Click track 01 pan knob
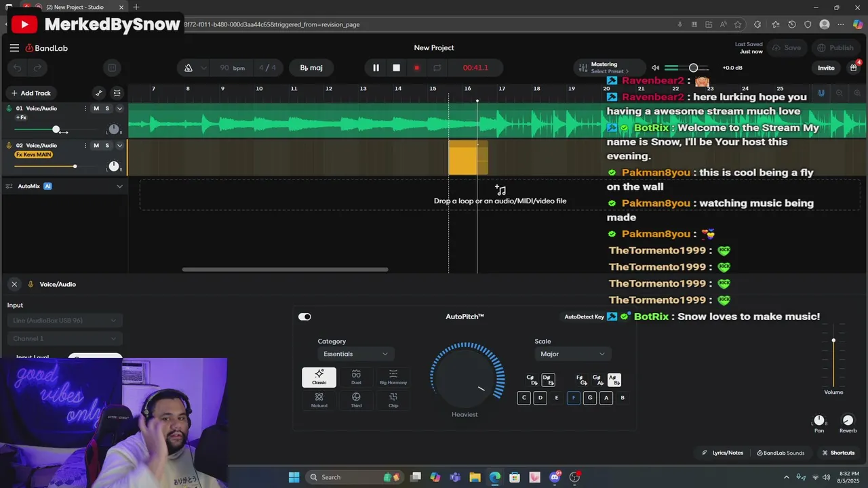Image resolution: width=868 pixels, height=488 pixels. [114, 129]
